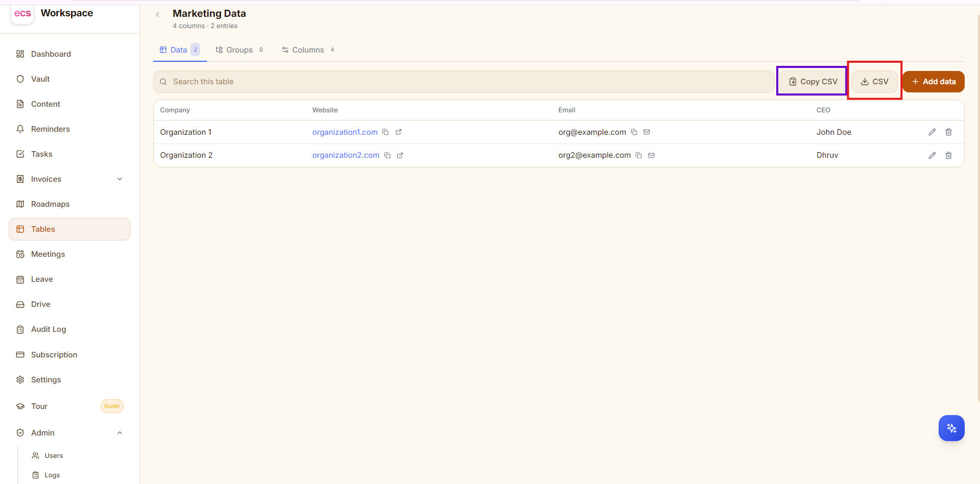Go to Meetings in the sidebar

click(x=69, y=254)
